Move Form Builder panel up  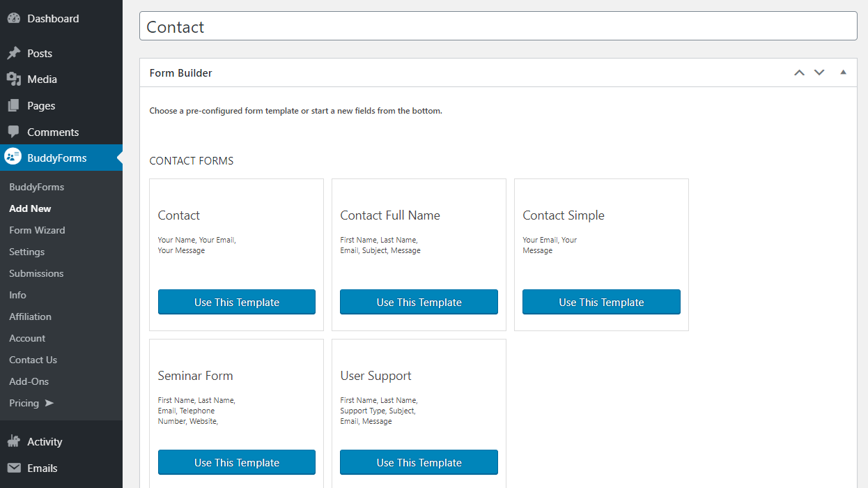click(x=799, y=73)
